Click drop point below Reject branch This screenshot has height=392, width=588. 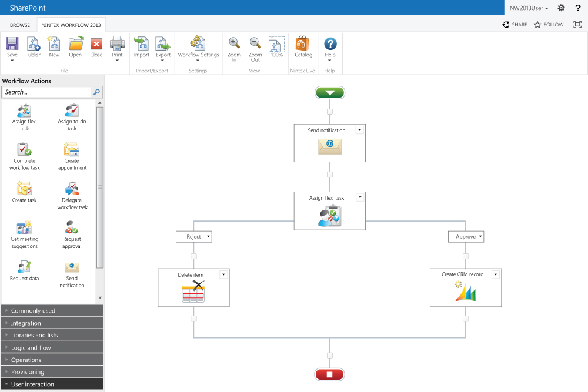point(193,256)
